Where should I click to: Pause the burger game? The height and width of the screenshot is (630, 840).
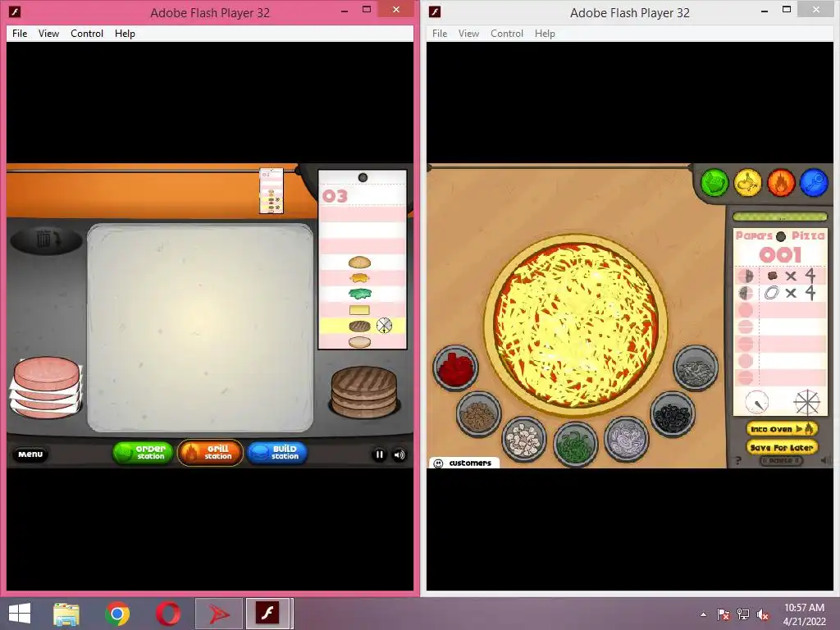point(379,454)
